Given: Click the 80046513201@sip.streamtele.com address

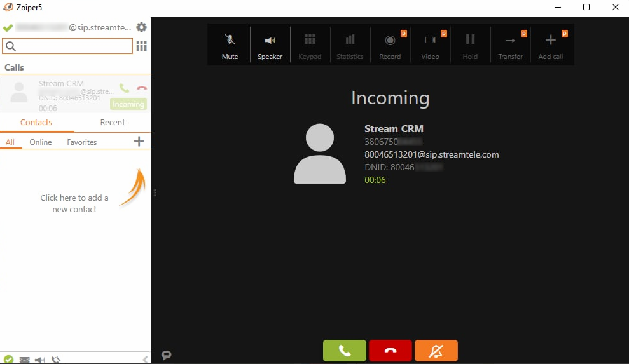Looking at the screenshot, I should (x=432, y=155).
